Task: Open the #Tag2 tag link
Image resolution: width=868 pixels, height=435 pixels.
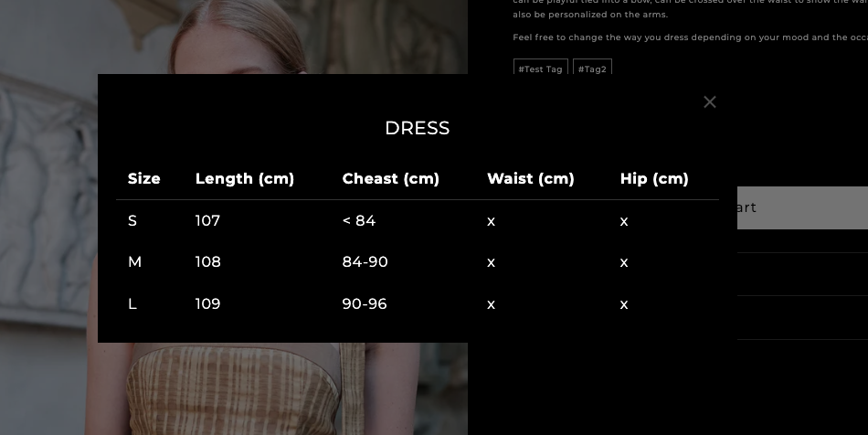Action: 592,69
